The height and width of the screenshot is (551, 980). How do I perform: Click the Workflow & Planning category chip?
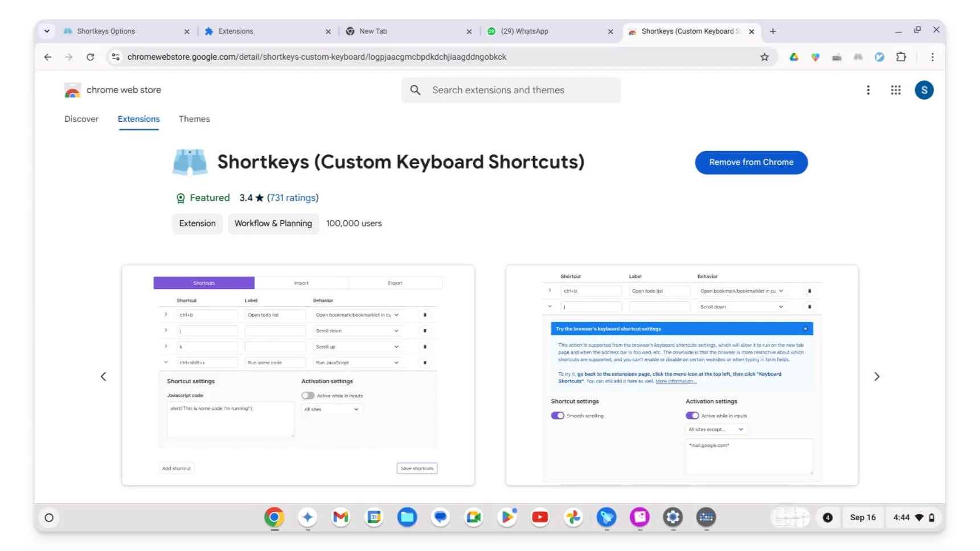pyautogui.click(x=273, y=223)
